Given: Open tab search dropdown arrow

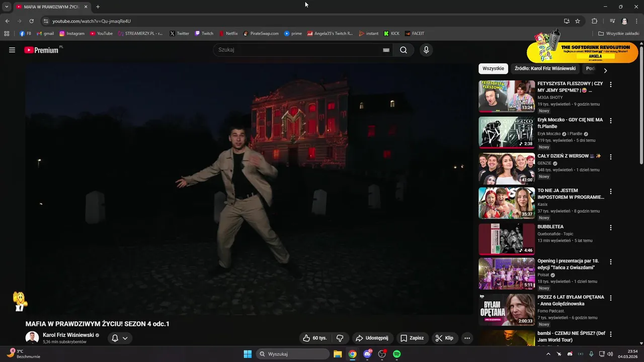Looking at the screenshot, I should [x=7, y=7].
